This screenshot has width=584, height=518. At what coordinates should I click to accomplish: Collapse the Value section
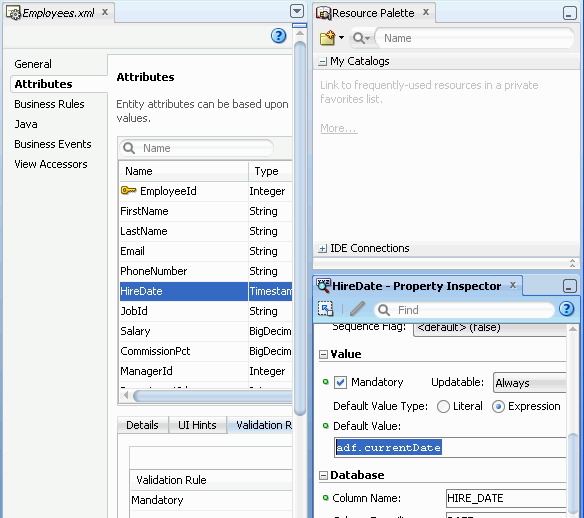click(x=323, y=355)
